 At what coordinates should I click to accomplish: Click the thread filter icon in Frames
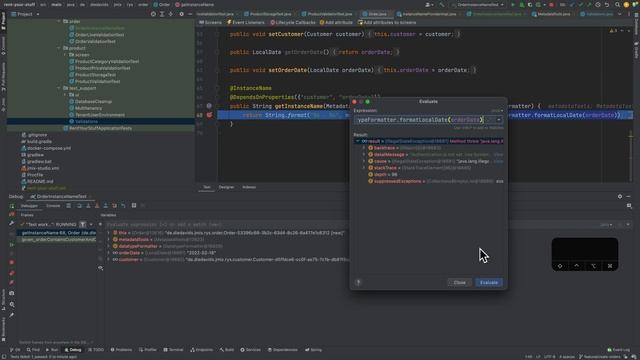[x=83, y=224]
